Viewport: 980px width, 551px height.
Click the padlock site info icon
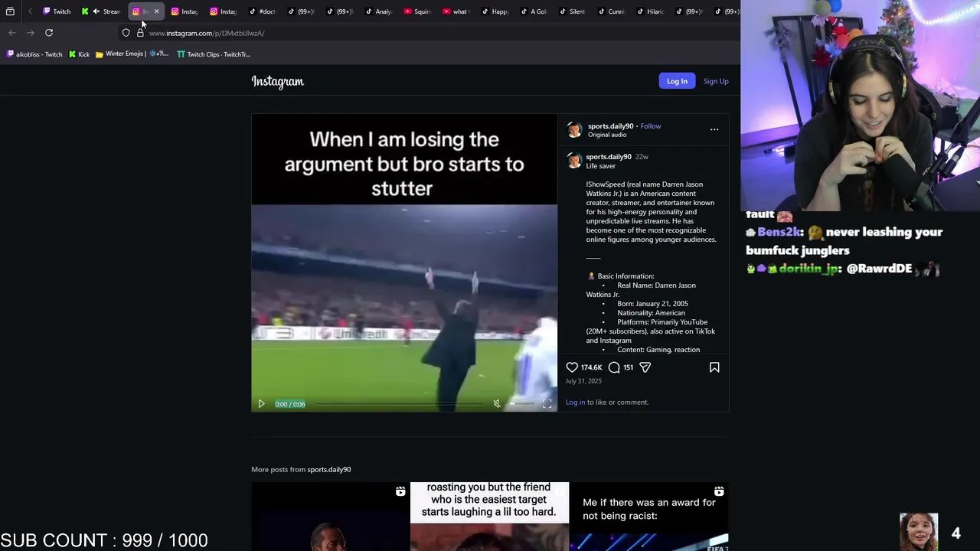tap(140, 33)
